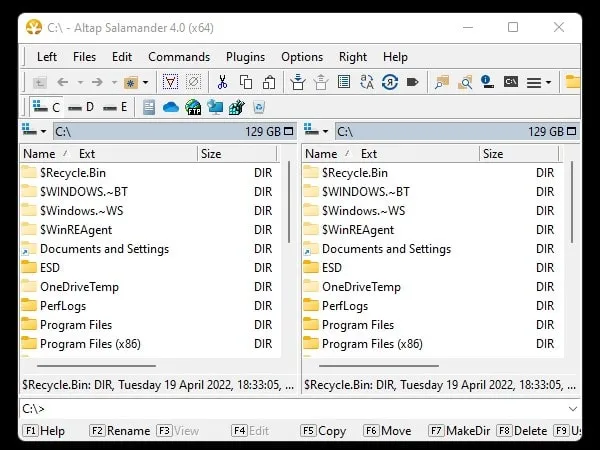600x450 pixels.
Task: Click the paste clipboard icon
Action: pos(269,82)
